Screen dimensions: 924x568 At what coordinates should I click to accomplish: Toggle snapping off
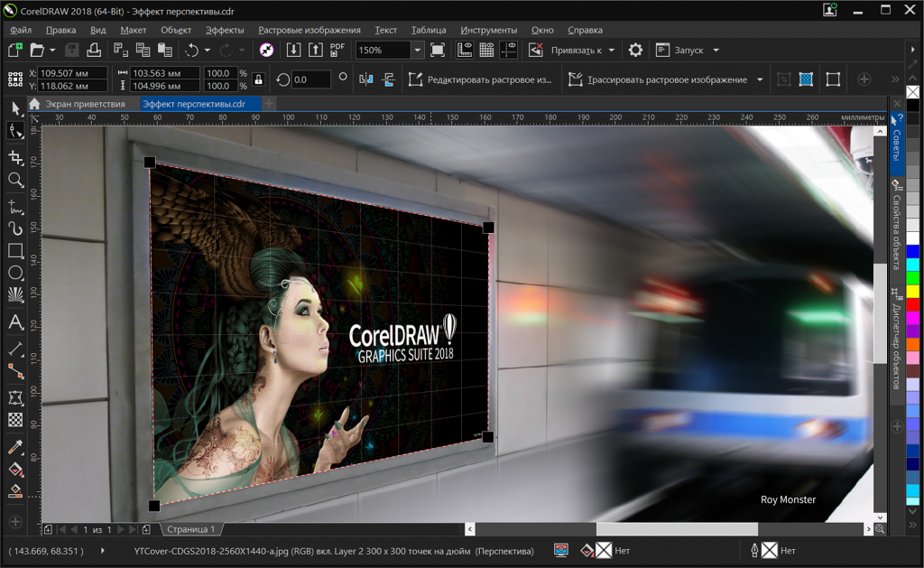coord(536,51)
